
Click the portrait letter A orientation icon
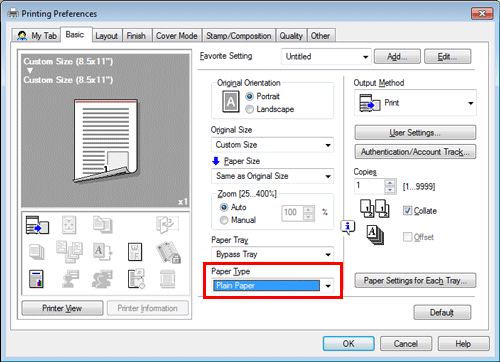[x=231, y=102]
